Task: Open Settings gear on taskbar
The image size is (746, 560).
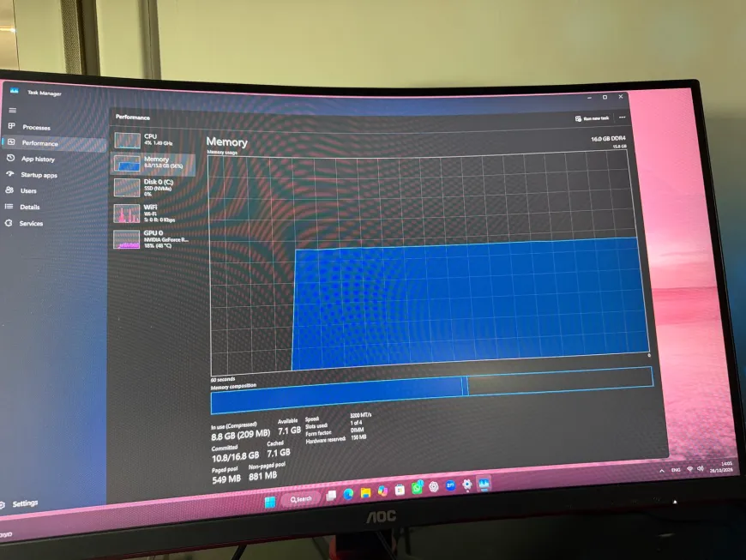Action: click(467, 485)
